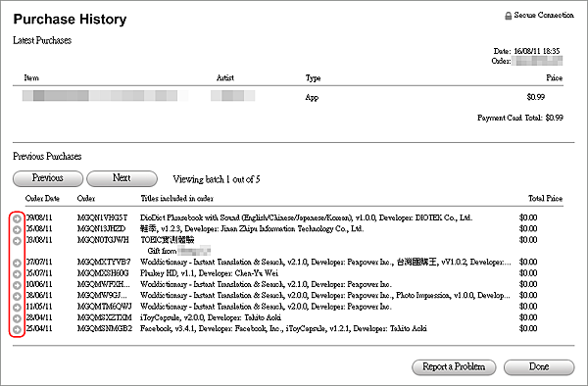Click the Secure Connection lock icon
Viewport: 588px width, 386px height.
pyautogui.click(x=508, y=16)
